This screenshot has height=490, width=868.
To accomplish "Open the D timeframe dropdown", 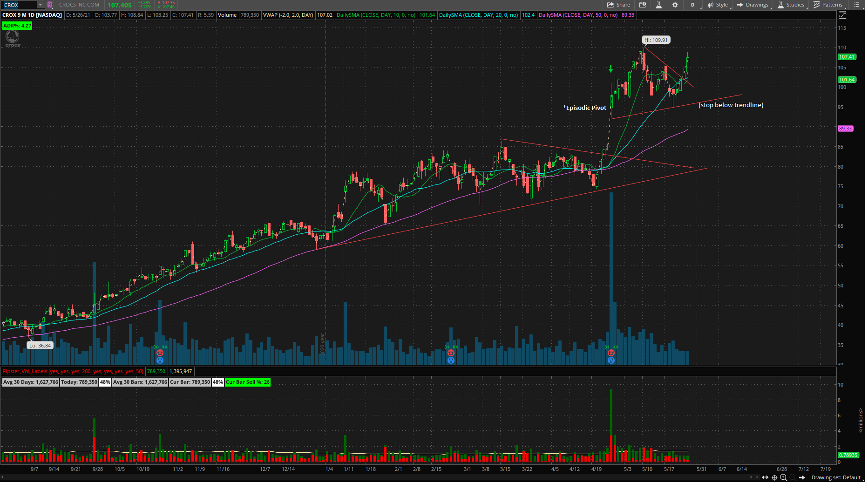I will (x=692, y=5).
